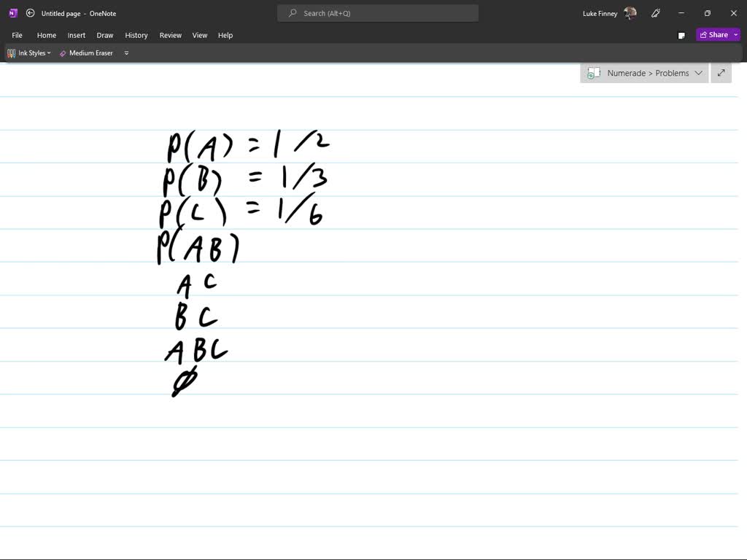Open the History menu
The height and width of the screenshot is (560, 747).
point(136,35)
